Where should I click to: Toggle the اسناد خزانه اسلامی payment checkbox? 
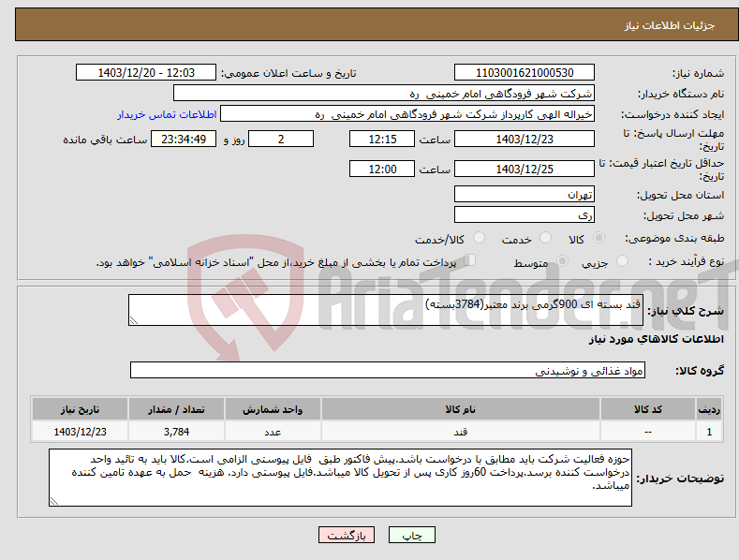click(x=469, y=259)
